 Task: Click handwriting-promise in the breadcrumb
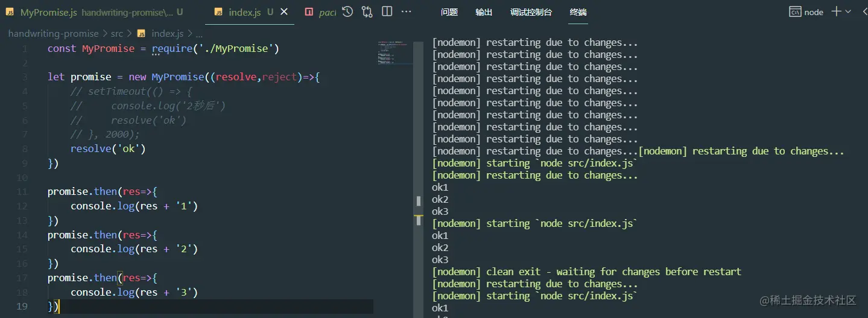tap(53, 34)
